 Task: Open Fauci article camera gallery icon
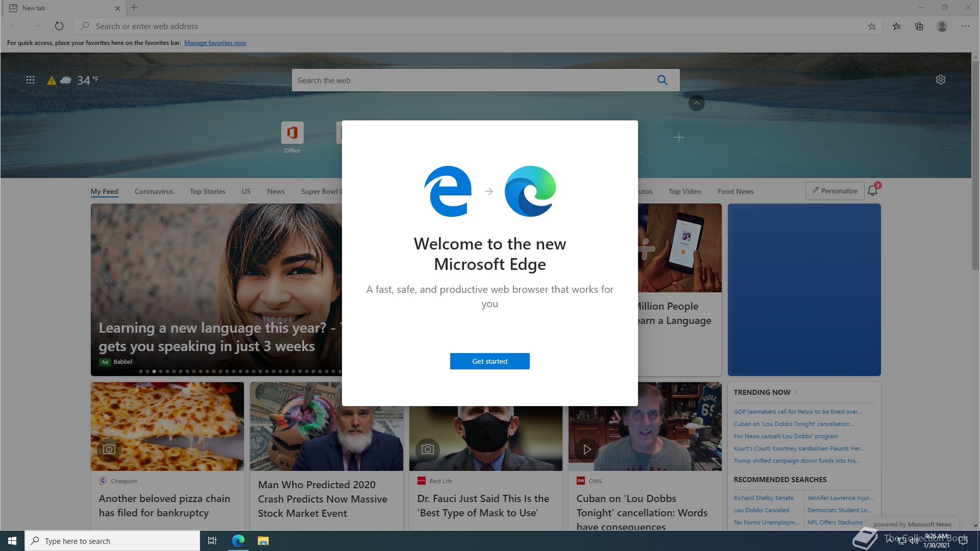pos(427,449)
